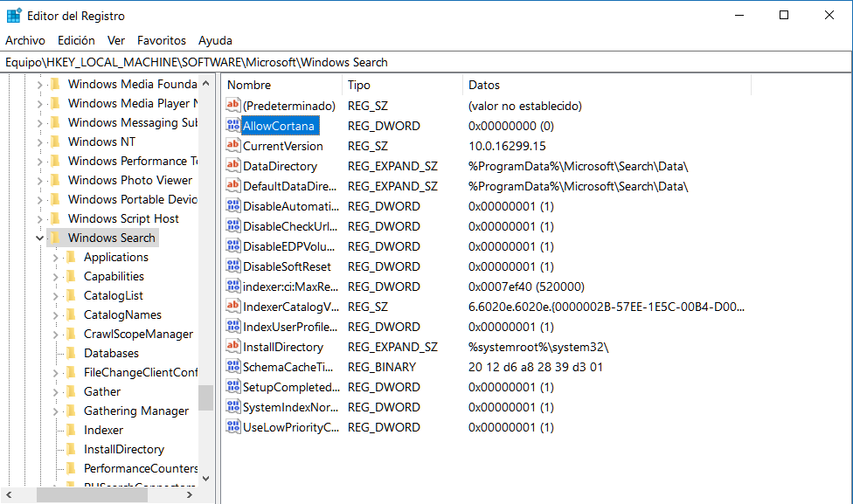Image resolution: width=853 pixels, height=504 pixels.
Task: Sort by the Nombre column header
Action: [280, 85]
